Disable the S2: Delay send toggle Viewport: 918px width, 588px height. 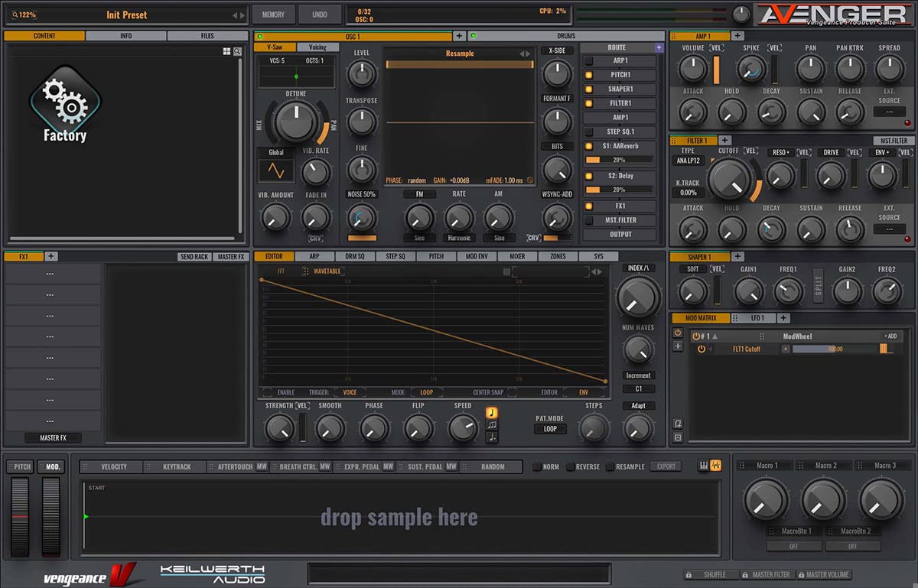(589, 176)
